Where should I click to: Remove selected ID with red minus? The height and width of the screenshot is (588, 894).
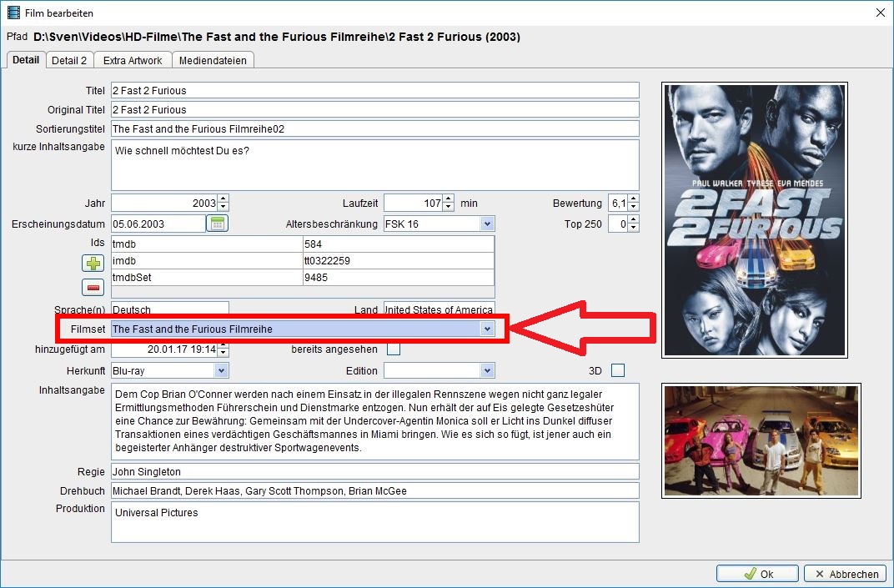(93, 288)
